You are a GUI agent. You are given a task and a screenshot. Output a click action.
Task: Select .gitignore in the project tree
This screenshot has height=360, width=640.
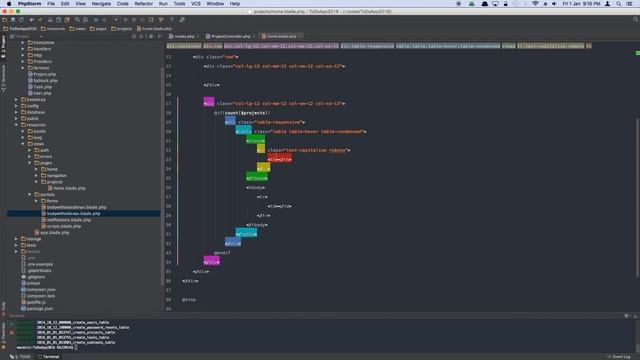33,277
